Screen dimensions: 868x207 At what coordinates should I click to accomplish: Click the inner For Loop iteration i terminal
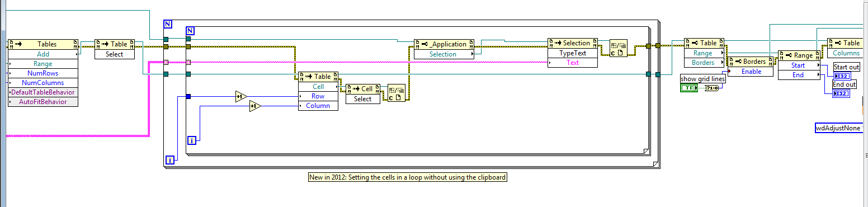point(191,140)
